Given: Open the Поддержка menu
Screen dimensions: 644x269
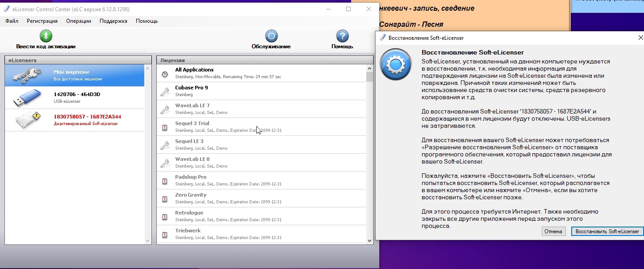Looking at the screenshot, I should [x=113, y=21].
